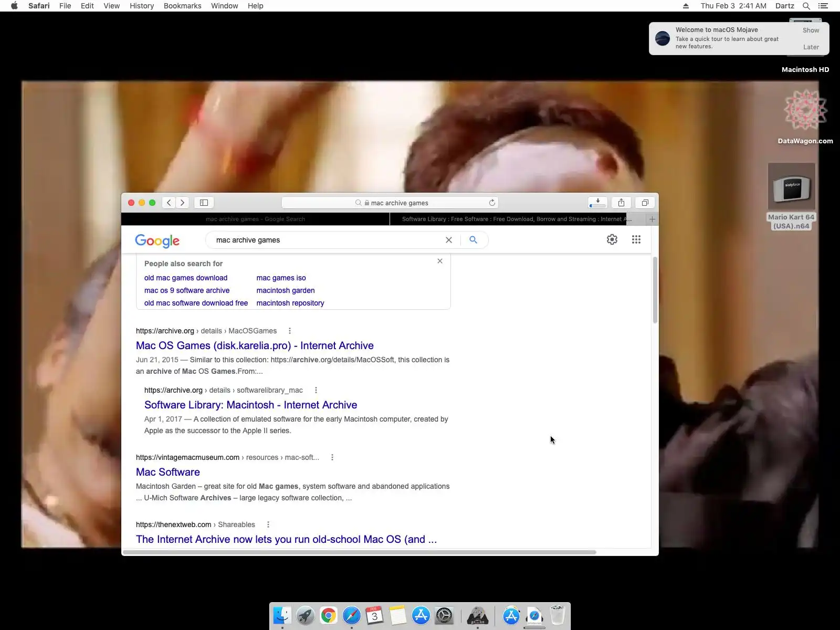Open the Downloads stack in the Dock
Viewport: 840px width, 630px height.
(534, 615)
